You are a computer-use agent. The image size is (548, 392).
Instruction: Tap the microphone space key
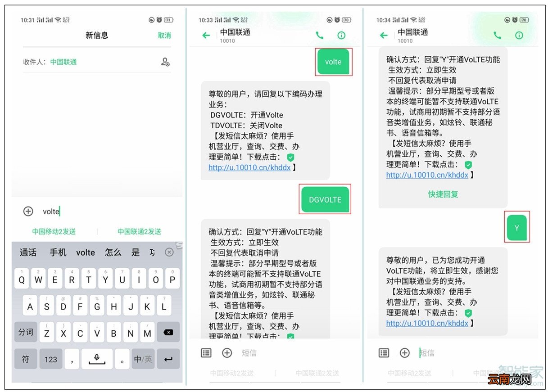(x=97, y=359)
